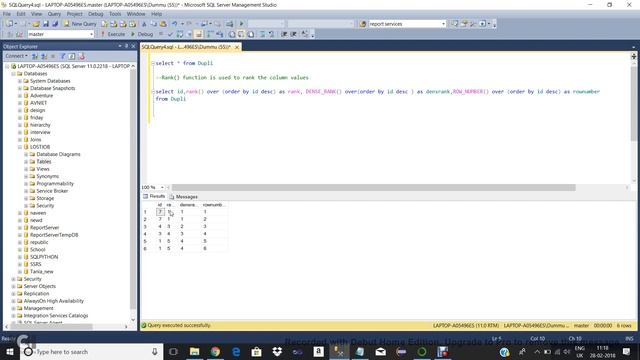Open Microsoft Edge from the taskbar
The image size is (640, 360).
(x=236, y=352)
